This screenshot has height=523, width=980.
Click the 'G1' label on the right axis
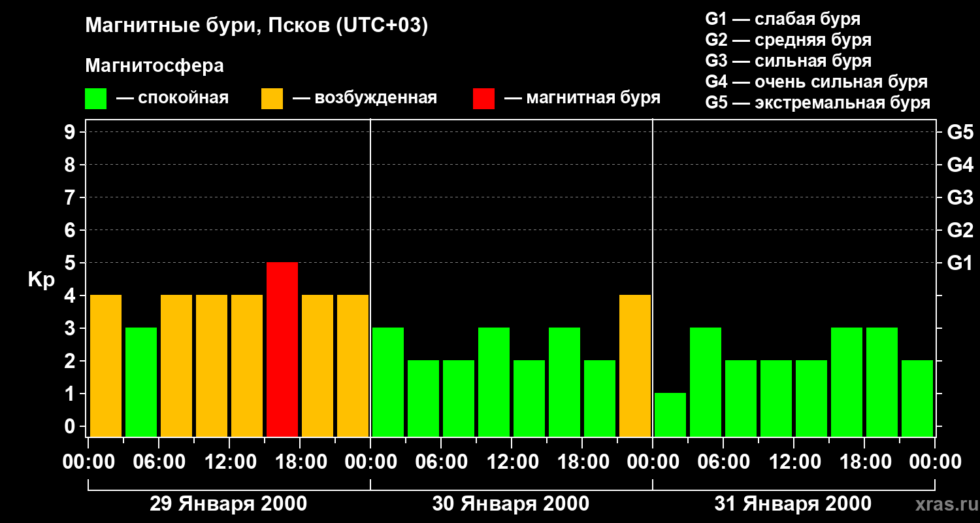960,263
